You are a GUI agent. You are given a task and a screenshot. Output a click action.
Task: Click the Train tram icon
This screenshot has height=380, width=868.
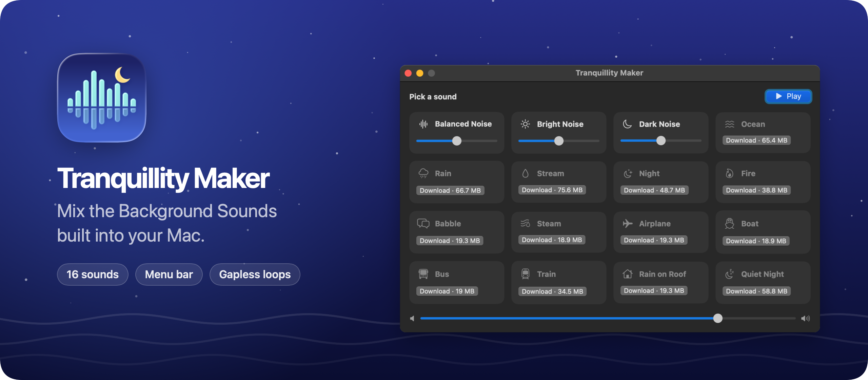tap(525, 274)
